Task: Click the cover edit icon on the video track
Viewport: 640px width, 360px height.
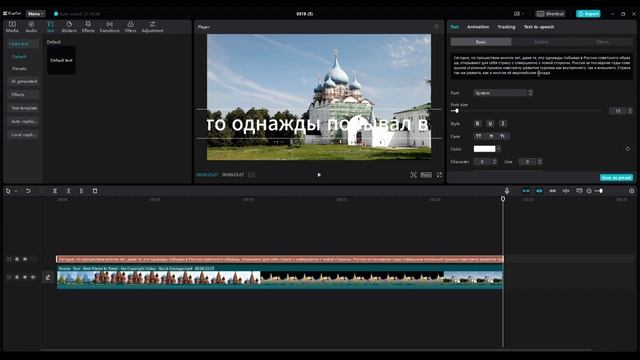Action: 48,277
